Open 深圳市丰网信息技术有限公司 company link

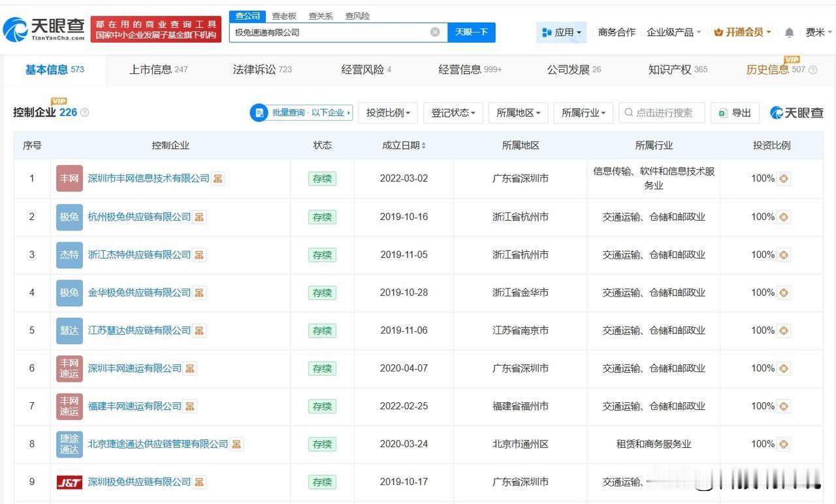[149, 178]
